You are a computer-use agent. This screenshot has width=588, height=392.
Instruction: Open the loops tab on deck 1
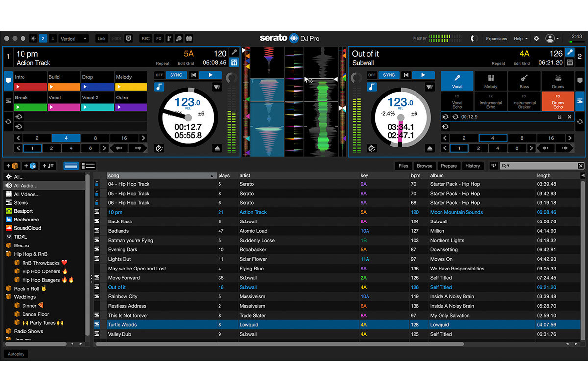coord(8,122)
